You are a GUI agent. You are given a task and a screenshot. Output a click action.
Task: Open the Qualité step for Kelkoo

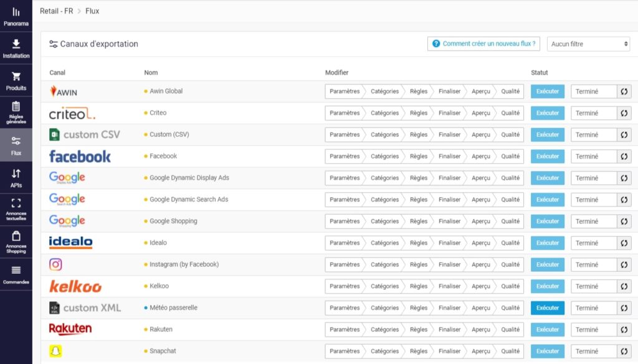(x=510, y=286)
